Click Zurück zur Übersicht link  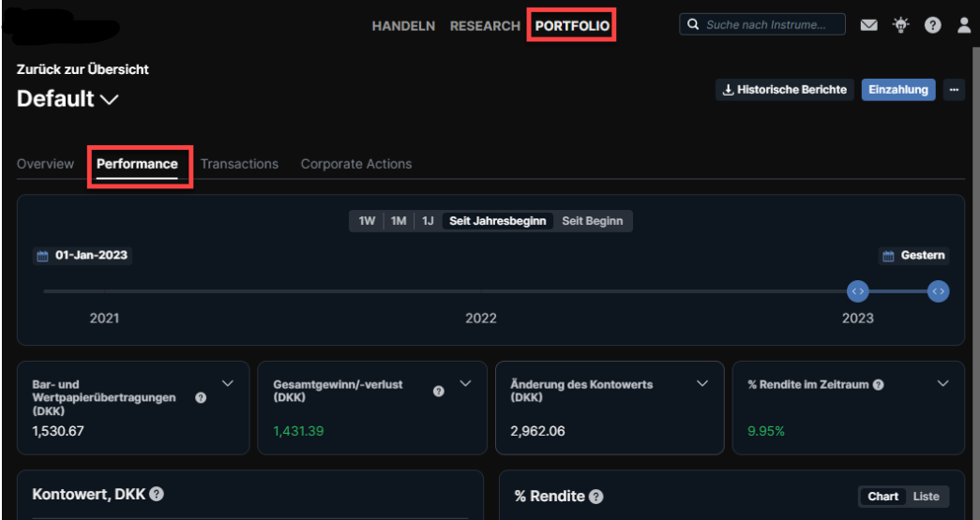(x=83, y=69)
